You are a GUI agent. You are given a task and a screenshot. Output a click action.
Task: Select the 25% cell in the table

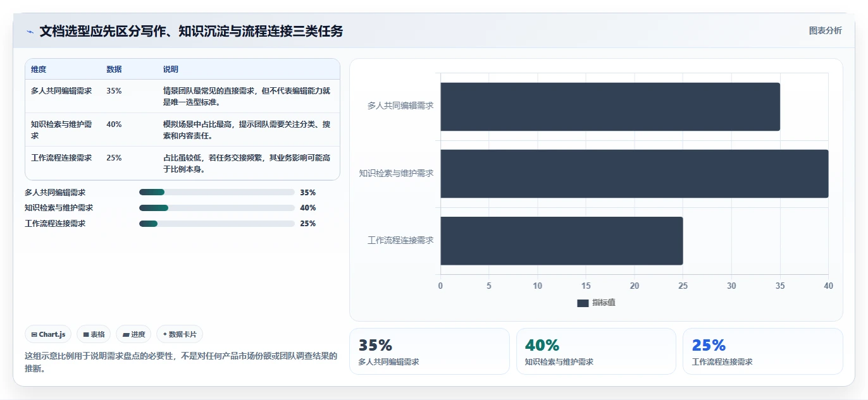(114, 158)
